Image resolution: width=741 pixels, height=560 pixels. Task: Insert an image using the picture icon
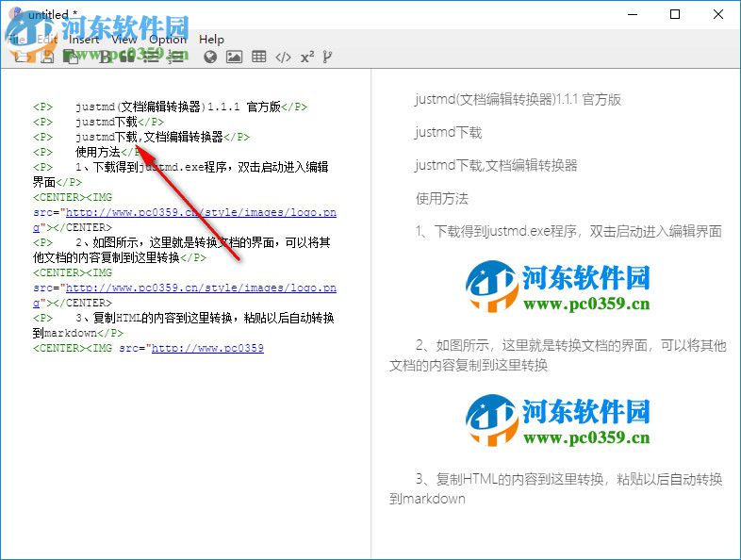coord(235,58)
